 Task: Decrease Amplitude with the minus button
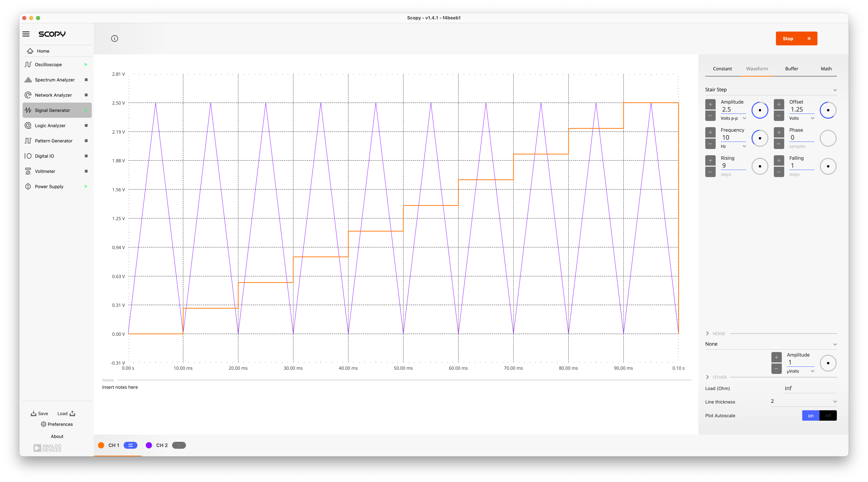click(x=710, y=116)
